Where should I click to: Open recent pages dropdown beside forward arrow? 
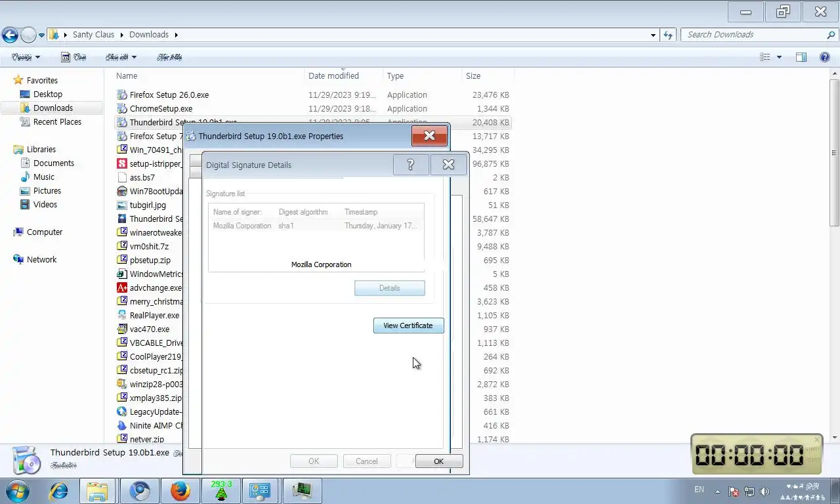point(42,35)
